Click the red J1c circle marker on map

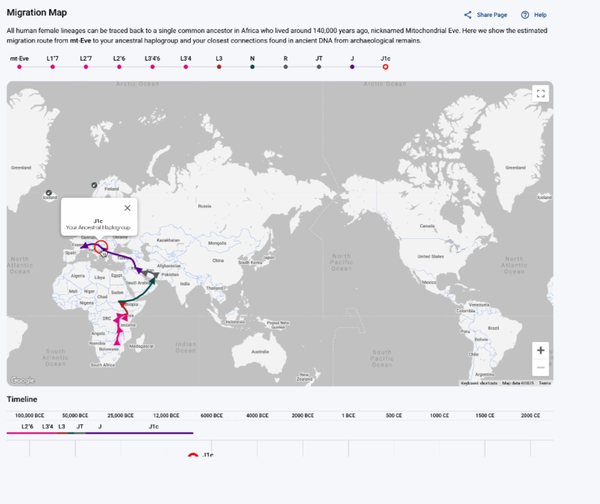(x=100, y=248)
